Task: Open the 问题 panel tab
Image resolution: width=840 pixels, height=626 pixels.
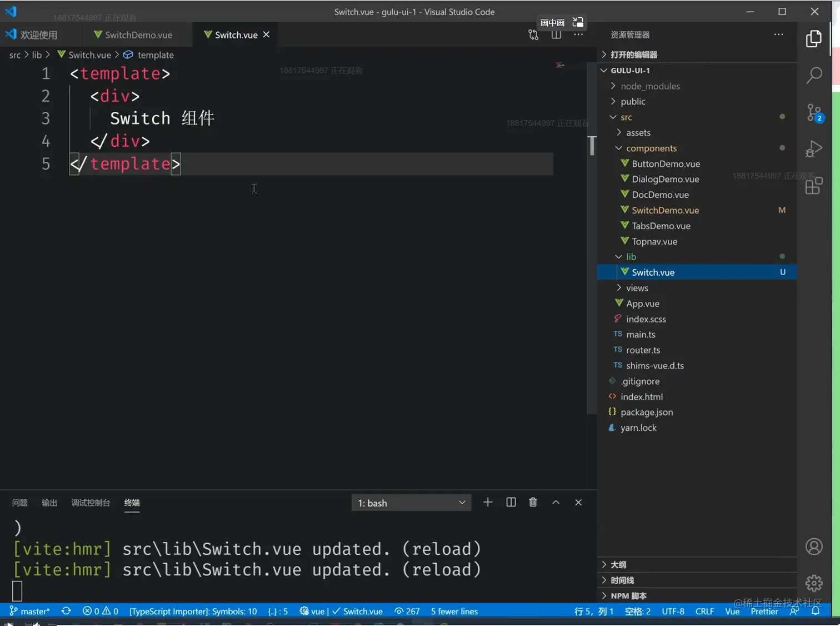Action: (x=20, y=503)
